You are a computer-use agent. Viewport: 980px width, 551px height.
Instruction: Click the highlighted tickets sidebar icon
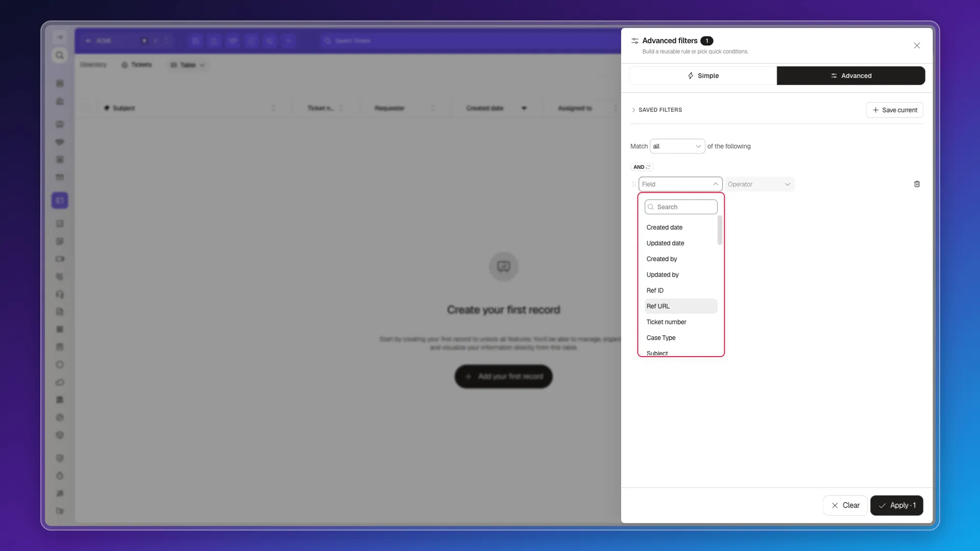60,201
